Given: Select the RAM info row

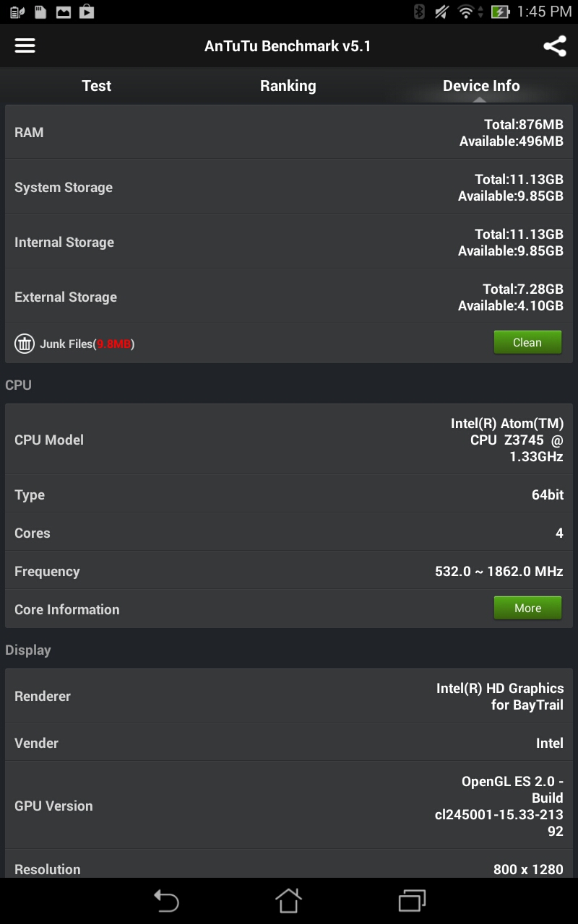Looking at the screenshot, I should (289, 133).
